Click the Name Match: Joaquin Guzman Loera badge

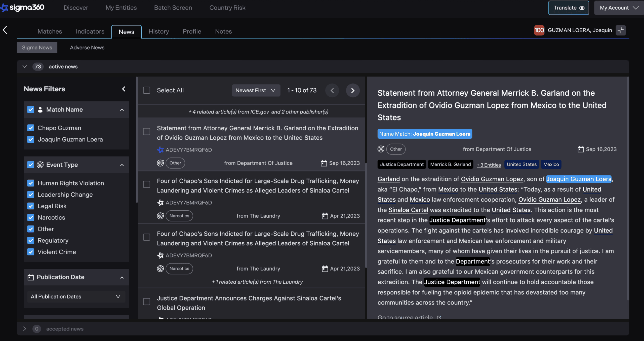425,134
